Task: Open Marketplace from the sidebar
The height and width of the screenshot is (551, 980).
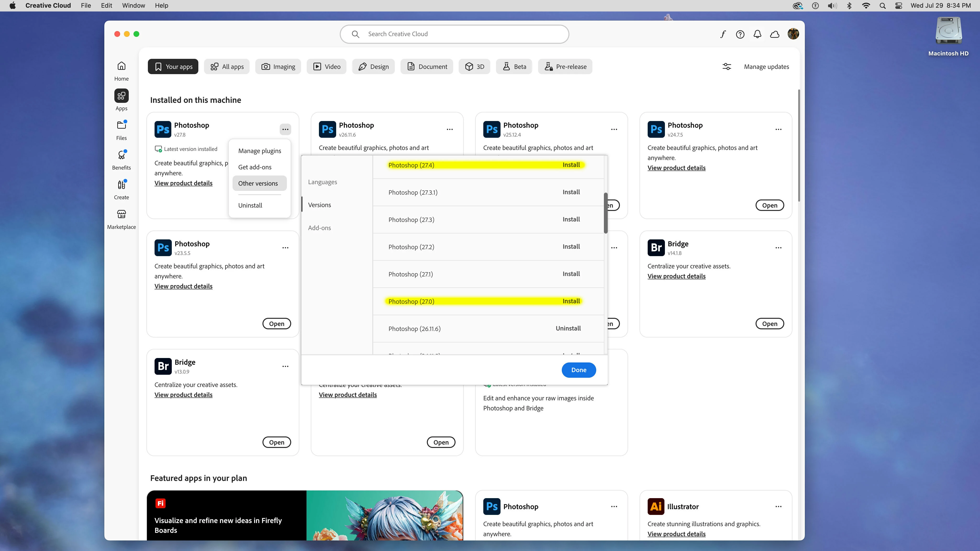Action: click(x=121, y=219)
